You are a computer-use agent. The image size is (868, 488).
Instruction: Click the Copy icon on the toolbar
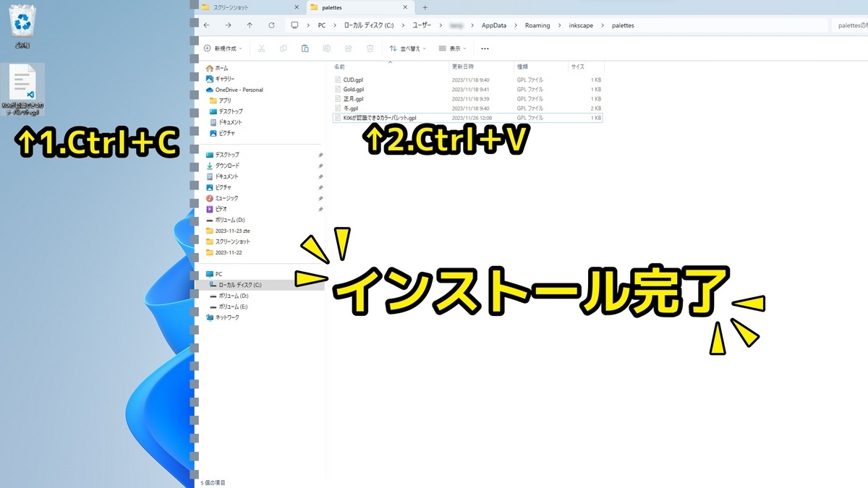(283, 48)
